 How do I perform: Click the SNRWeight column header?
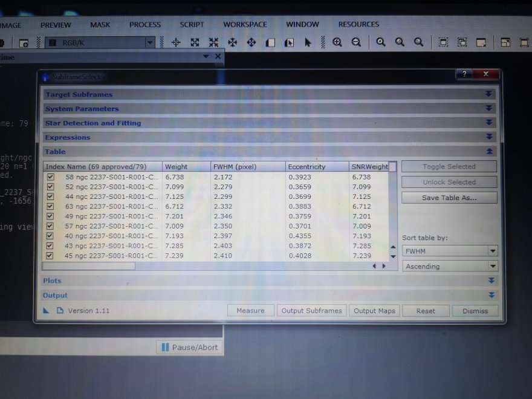point(369,167)
